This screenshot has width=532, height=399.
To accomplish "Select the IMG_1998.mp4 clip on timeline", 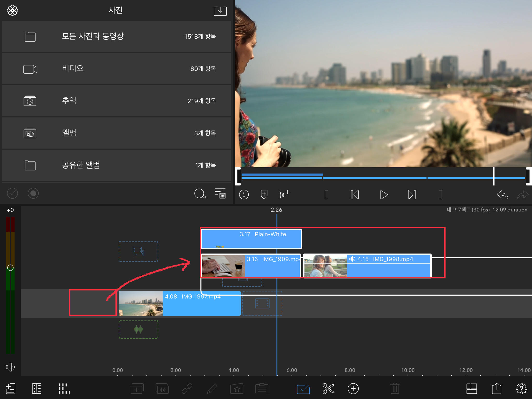I will [x=388, y=269].
